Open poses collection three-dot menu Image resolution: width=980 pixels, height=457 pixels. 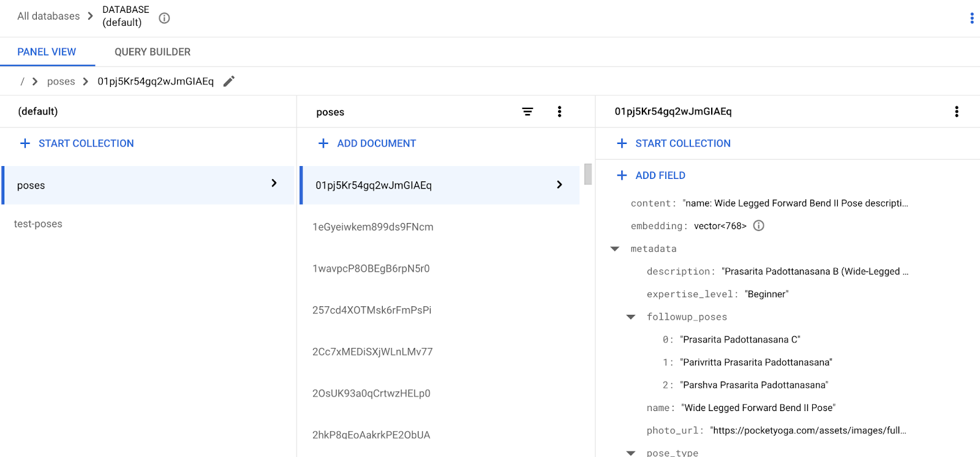[x=559, y=111]
